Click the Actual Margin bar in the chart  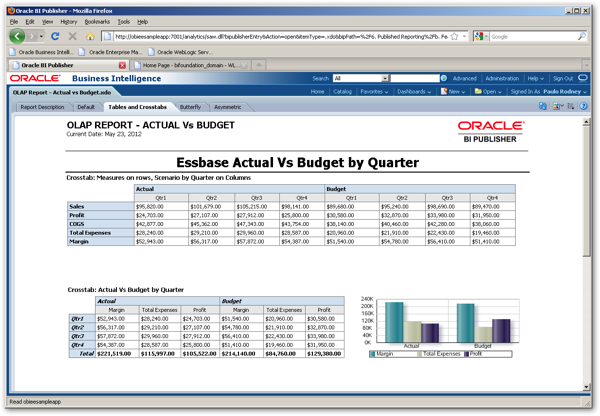tap(394, 322)
